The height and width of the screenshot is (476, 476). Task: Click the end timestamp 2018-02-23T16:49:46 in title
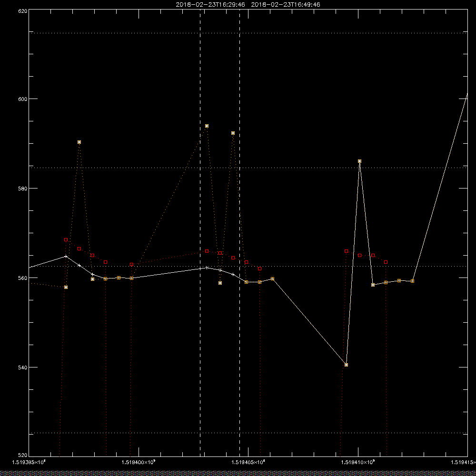286,5
